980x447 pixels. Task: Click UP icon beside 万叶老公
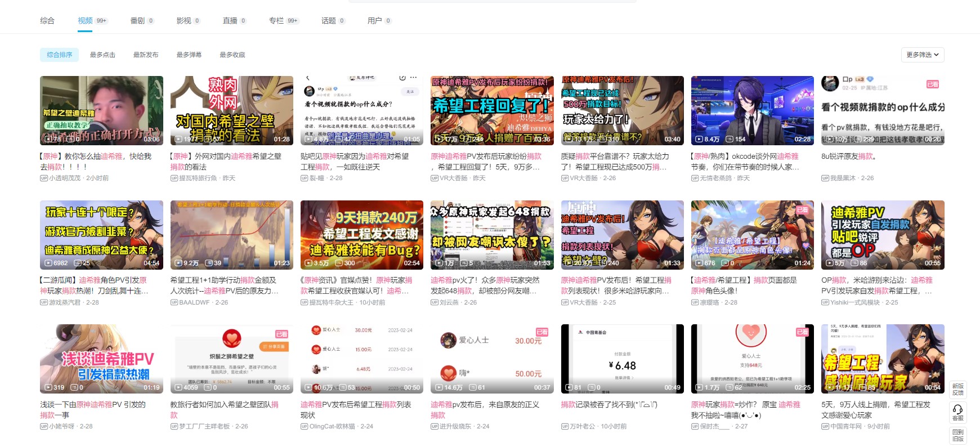(565, 427)
